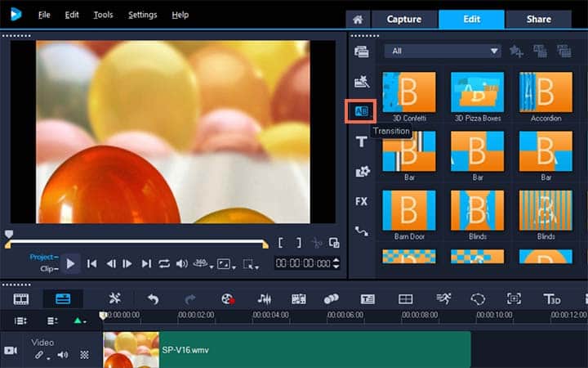
Task: Open the Title library with the T icon
Action: [x=361, y=141]
